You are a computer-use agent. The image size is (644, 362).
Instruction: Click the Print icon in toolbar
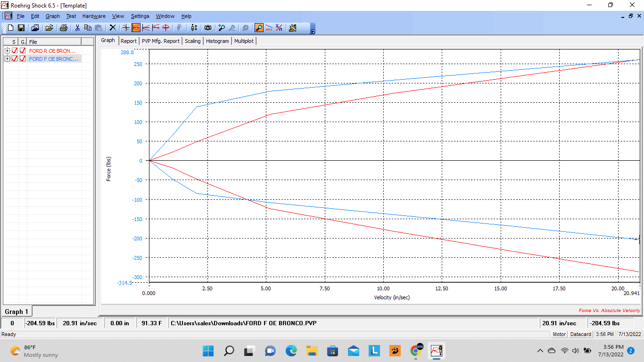[63, 28]
